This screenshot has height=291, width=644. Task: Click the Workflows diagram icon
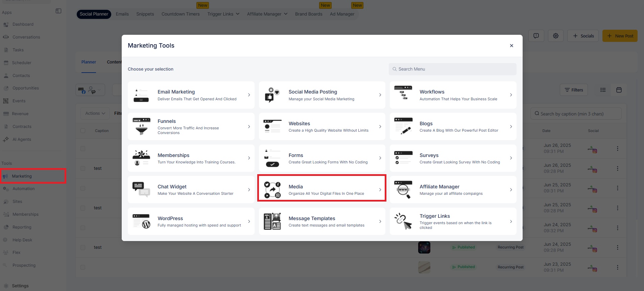[403, 93]
